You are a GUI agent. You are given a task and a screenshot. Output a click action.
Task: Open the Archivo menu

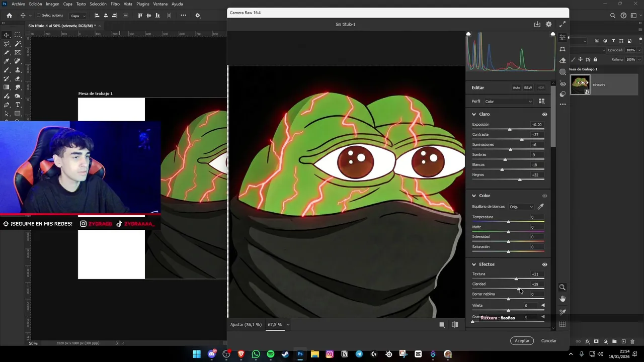click(x=18, y=4)
